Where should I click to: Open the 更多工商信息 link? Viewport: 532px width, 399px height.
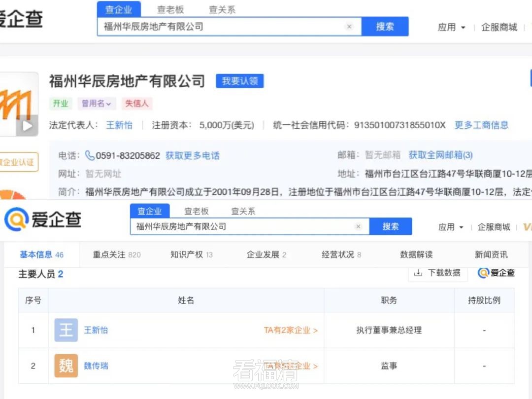pos(481,125)
